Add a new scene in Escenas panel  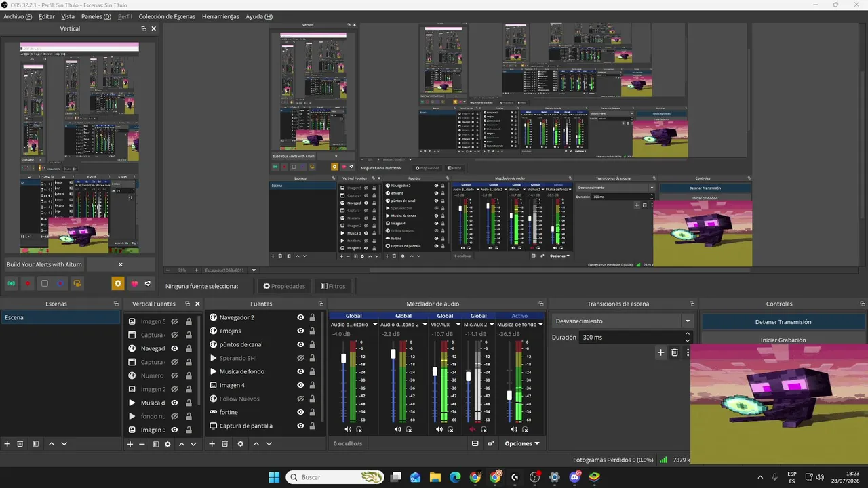pos(7,444)
